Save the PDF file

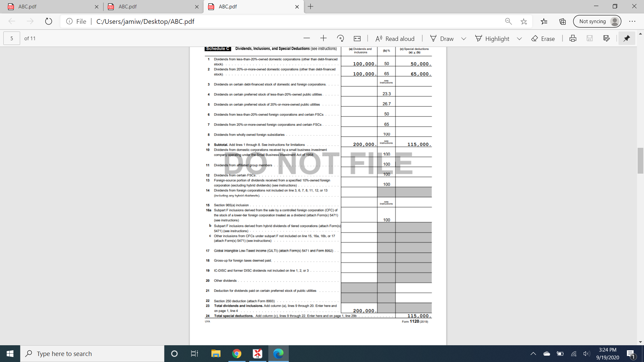click(589, 38)
